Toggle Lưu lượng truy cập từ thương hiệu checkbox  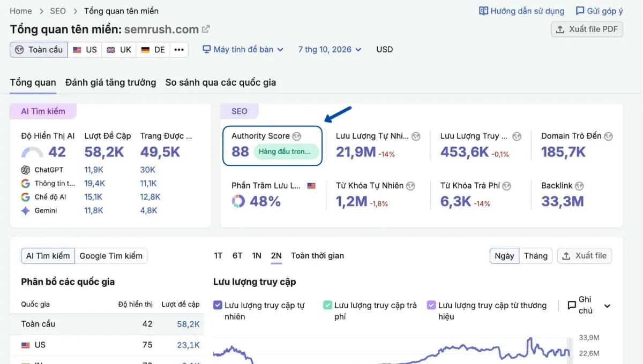[x=431, y=305]
